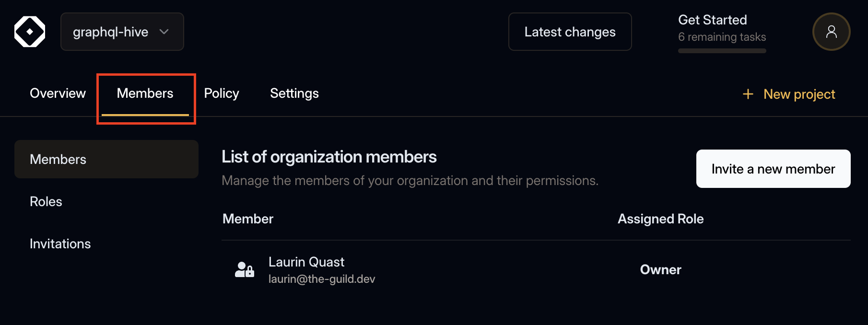
Task: Go to the Settings tab
Action: tap(294, 93)
